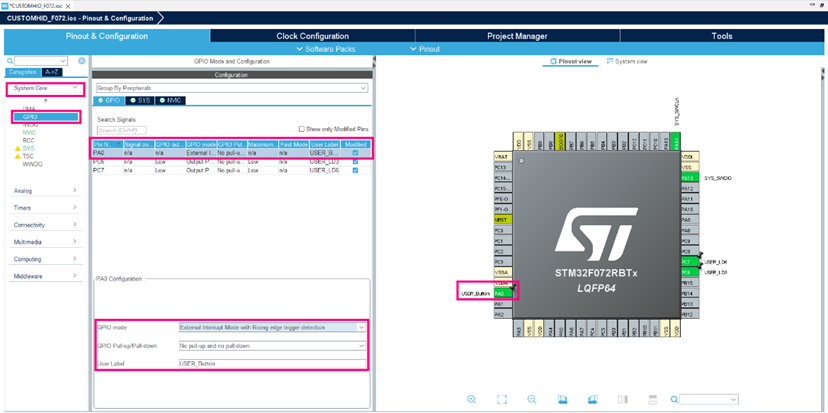Open the Pinout dropdown menu
Screen dimensions: 828x413
(425, 49)
